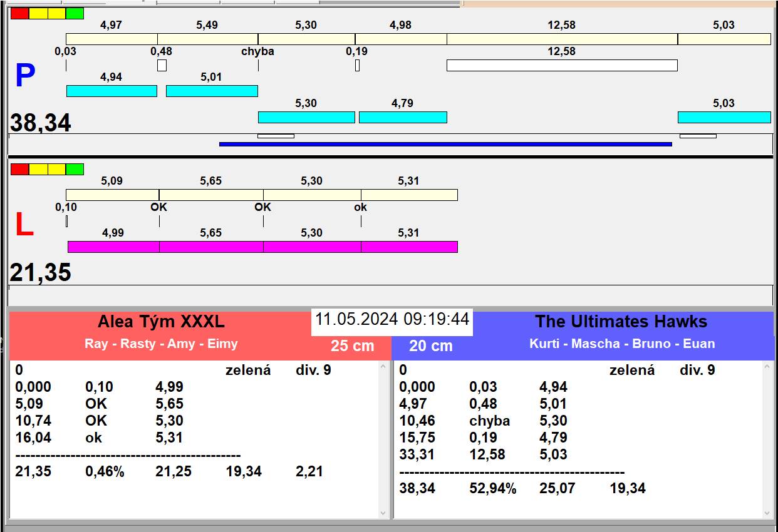Image resolution: width=778 pixels, height=532 pixels.
Task: Click the 0,48 changeover marker box
Action: tap(162, 65)
